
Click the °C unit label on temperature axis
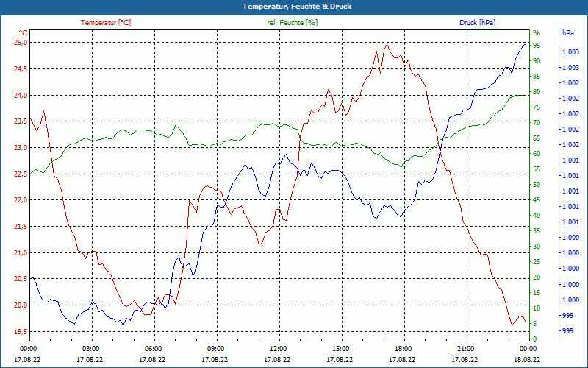24,32
